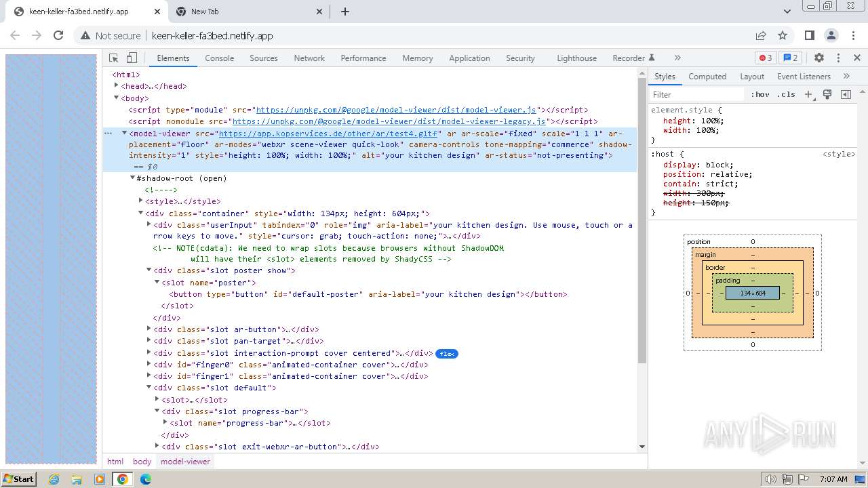868x488 pixels.
Task: Collapse the body element
Action: pos(116,98)
